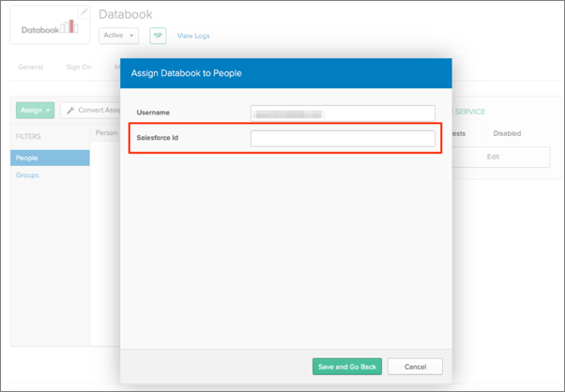This screenshot has width=565, height=392.
Task: Switch to the General tab
Action: coord(31,68)
